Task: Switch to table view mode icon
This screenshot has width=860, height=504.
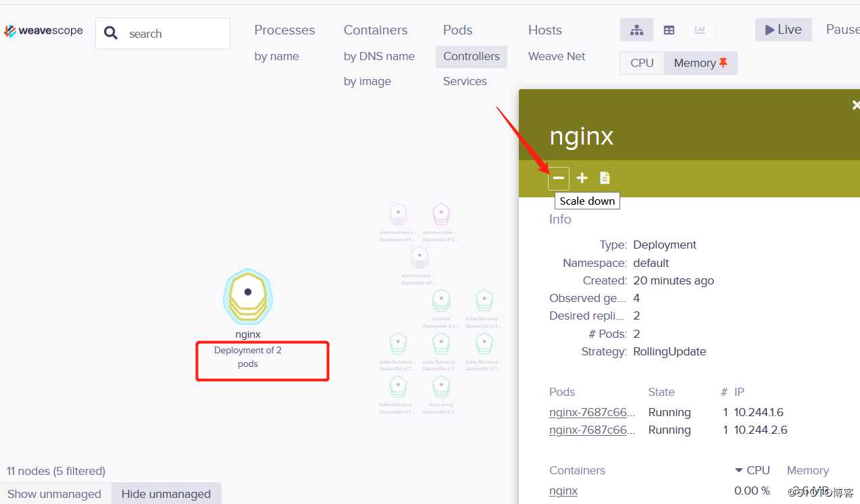Action: 669,30
